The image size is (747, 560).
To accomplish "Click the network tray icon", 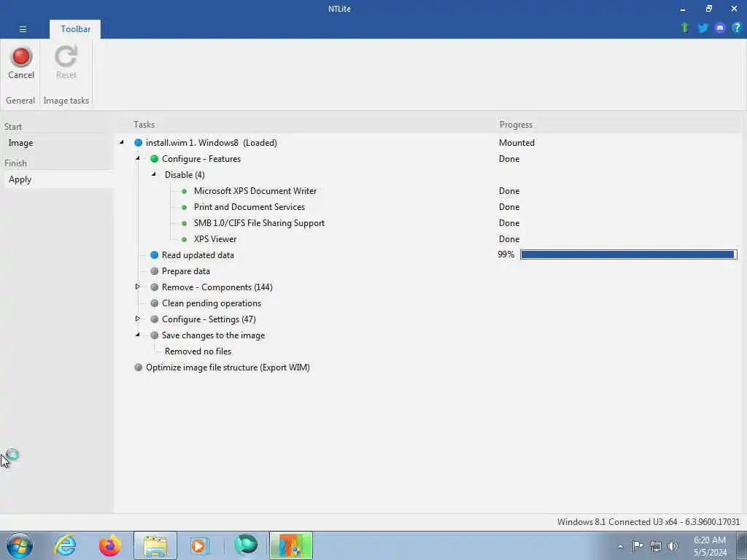I will point(656,546).
